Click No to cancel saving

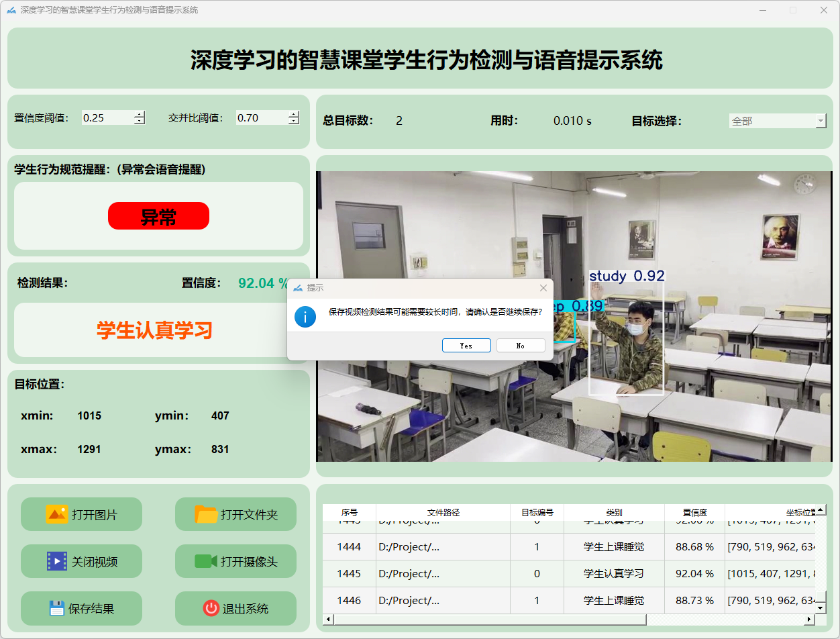(521, 346)
